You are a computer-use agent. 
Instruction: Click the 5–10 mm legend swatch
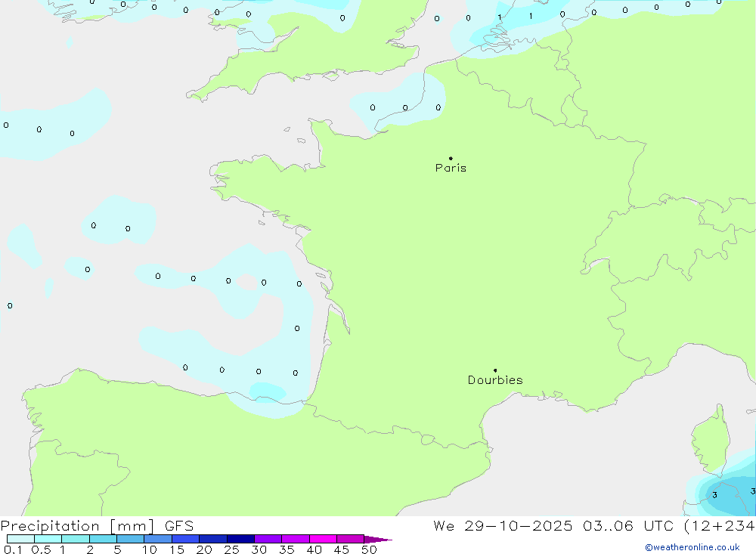click(x=131, y=539)
